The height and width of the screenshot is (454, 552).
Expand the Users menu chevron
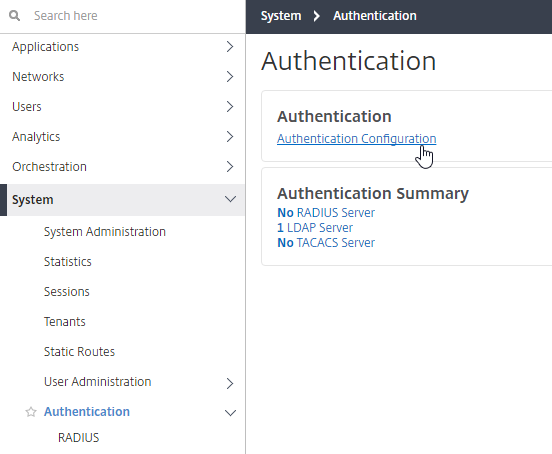230,106
